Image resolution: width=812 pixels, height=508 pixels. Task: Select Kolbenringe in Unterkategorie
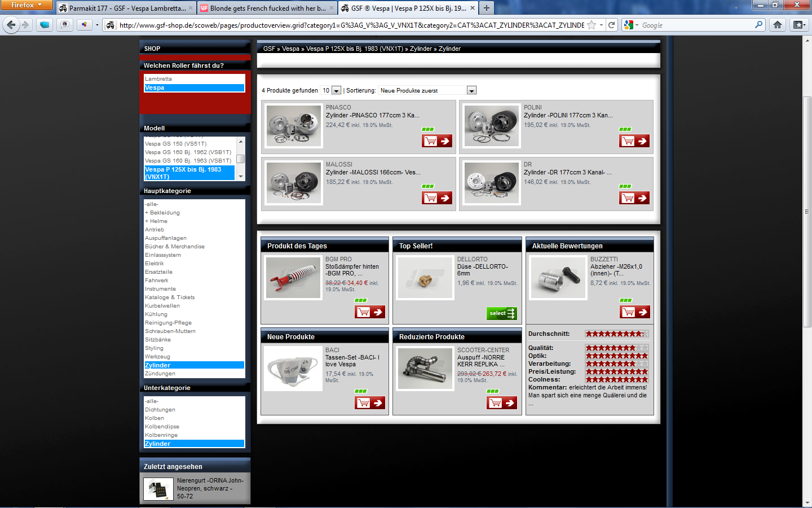(161, 435)
